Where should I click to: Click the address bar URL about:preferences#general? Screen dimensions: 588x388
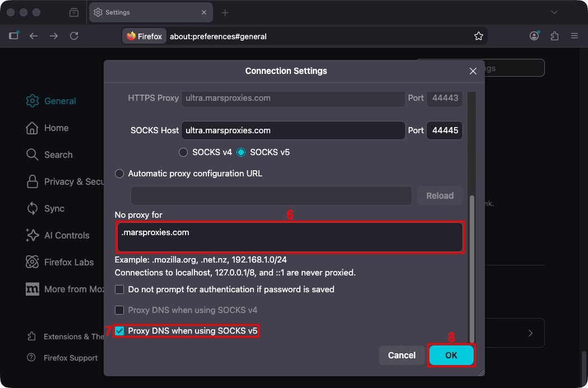[218, 36]
